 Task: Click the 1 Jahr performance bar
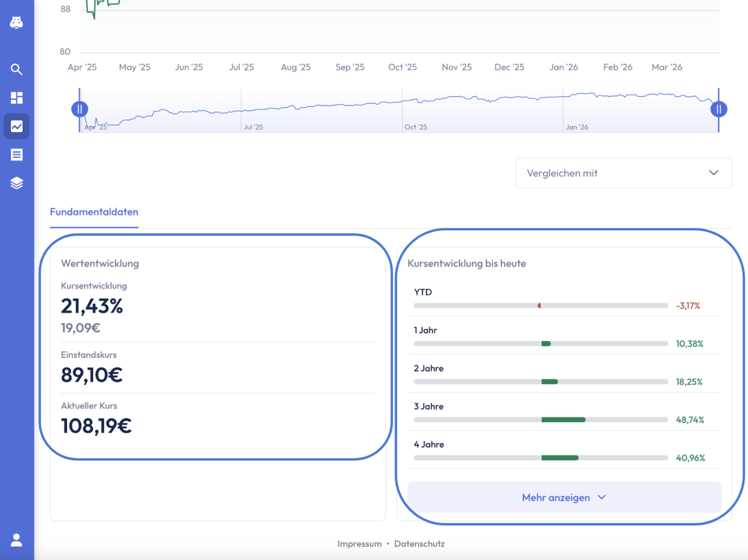pyautogui.click(x=541, y=344)
